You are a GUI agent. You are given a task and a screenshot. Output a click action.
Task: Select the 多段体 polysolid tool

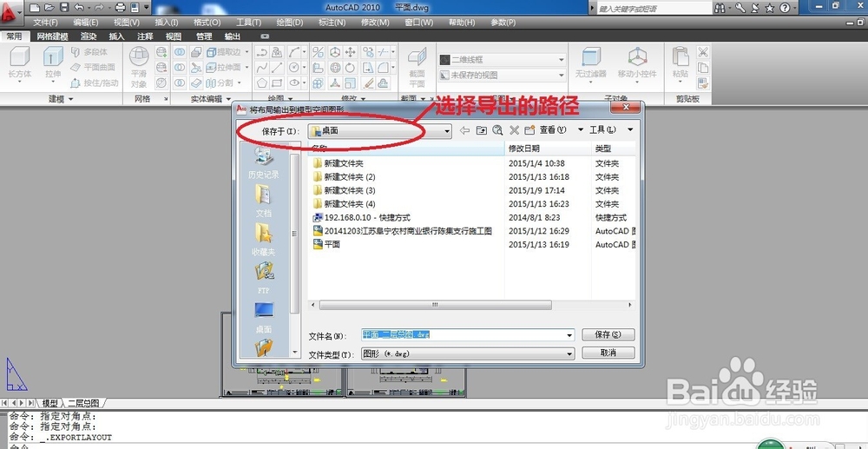(x=89, y=51)
